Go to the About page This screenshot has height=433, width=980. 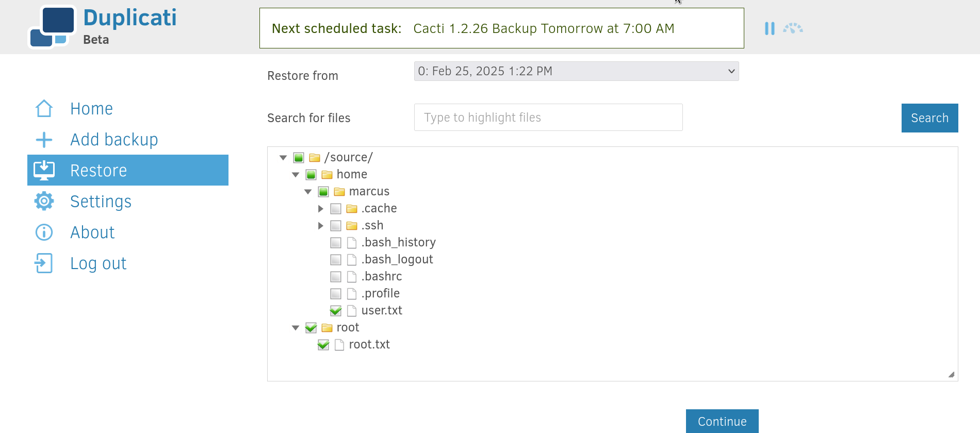[92, 232]
